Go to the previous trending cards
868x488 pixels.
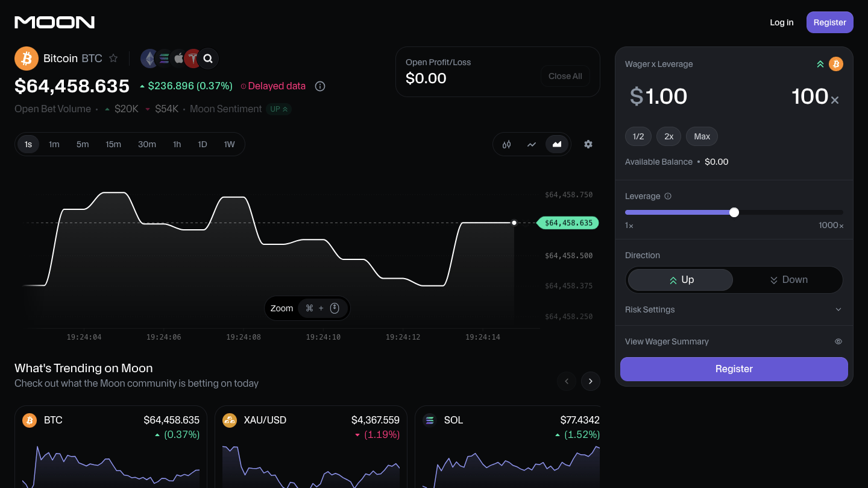click(567, 381)
